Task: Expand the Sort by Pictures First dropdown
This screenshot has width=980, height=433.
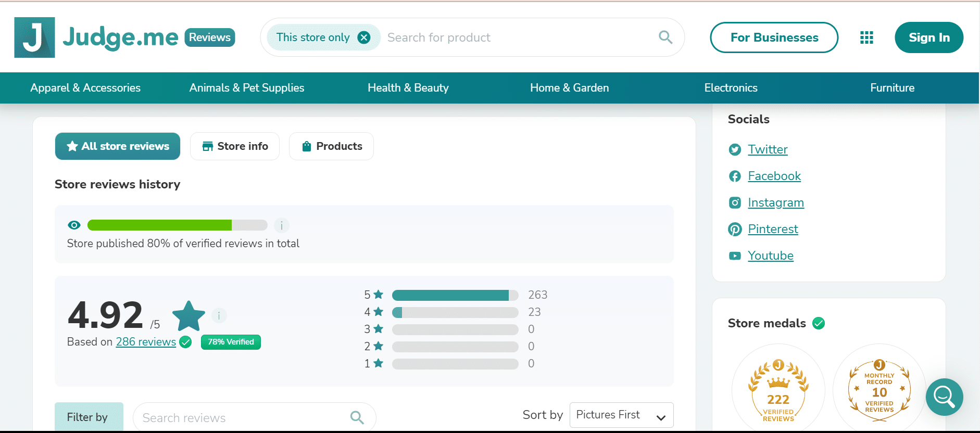Action: pyautogui.click(x=622, y=415)
